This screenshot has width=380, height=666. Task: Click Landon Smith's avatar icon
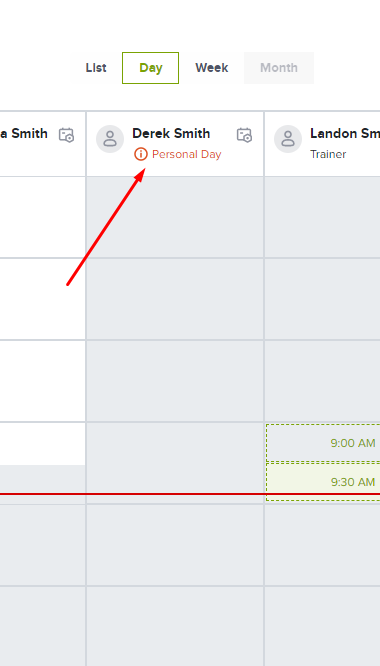(x=288, y=138)
